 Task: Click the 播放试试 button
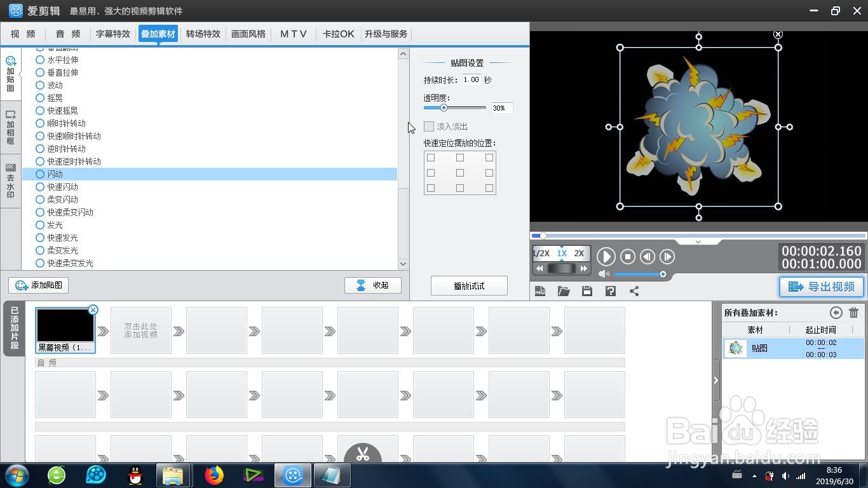pyautogui.click(x=469, y=286)
